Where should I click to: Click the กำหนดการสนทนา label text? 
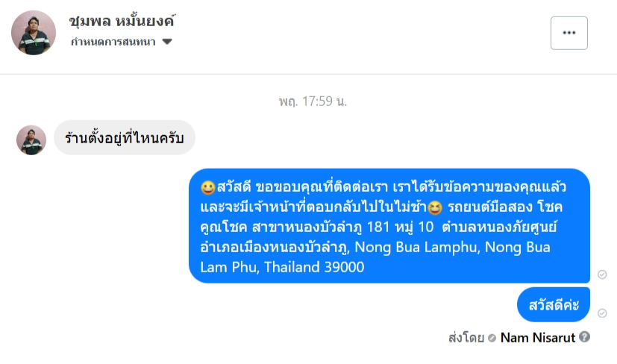pos(113,42)
